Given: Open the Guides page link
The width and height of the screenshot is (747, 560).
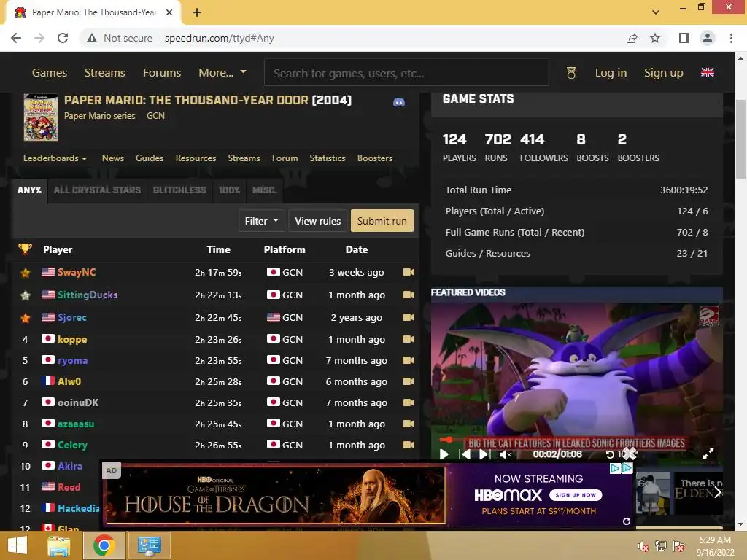Looking at the screenshot, I should [x=150, y=158].
